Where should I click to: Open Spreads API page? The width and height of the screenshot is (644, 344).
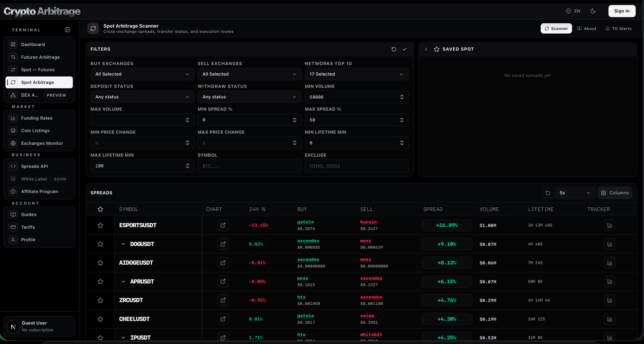click(x=39, y=166)
